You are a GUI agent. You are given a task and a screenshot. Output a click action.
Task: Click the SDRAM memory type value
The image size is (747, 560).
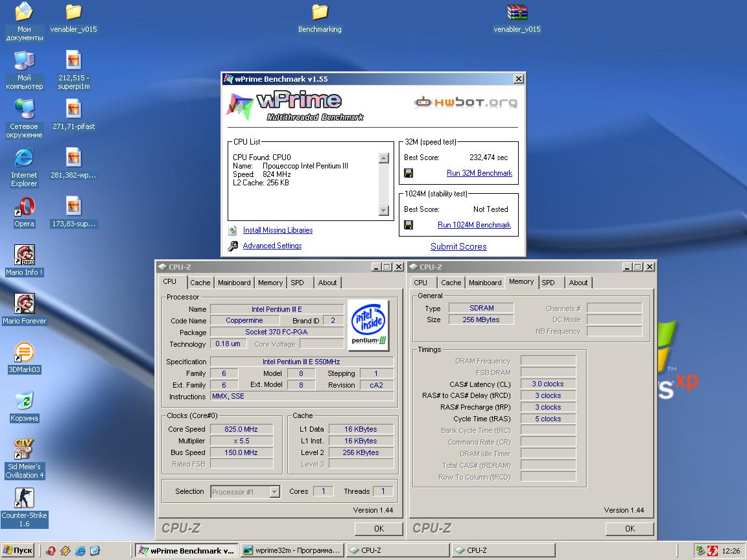pos(481,308)
